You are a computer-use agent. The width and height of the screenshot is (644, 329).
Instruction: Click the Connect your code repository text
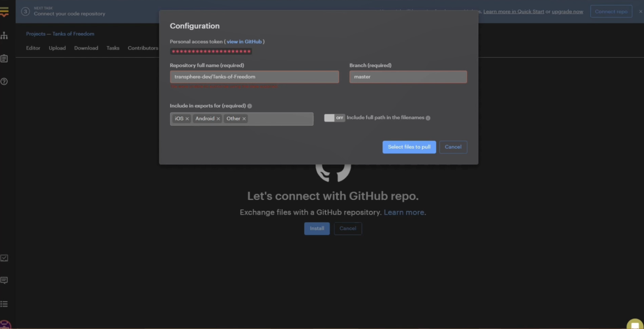(69, 14)
